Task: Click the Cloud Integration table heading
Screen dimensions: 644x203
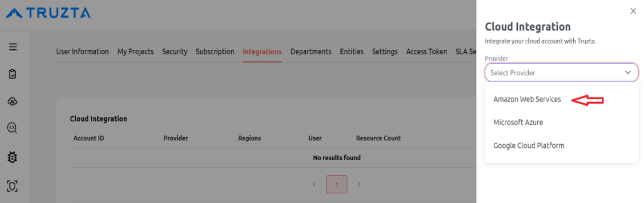Action: pos(99,119)
